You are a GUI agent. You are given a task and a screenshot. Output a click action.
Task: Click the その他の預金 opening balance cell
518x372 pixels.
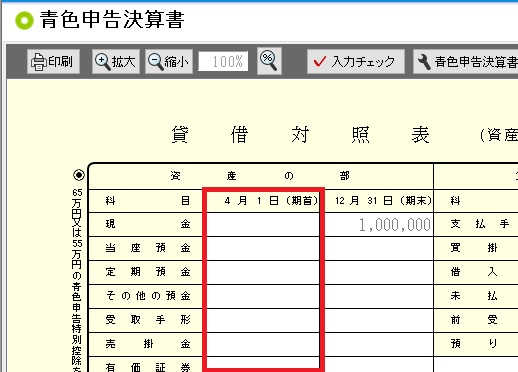[x=263, y=297]
